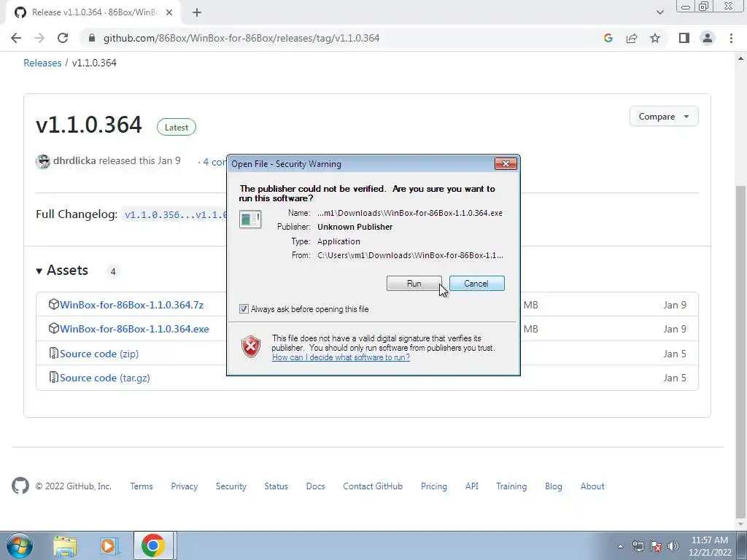Image resolution: width=747 pixels, height=560 pixels.
Task: Show hidden tray icons arrow
Action: point(620,546)
